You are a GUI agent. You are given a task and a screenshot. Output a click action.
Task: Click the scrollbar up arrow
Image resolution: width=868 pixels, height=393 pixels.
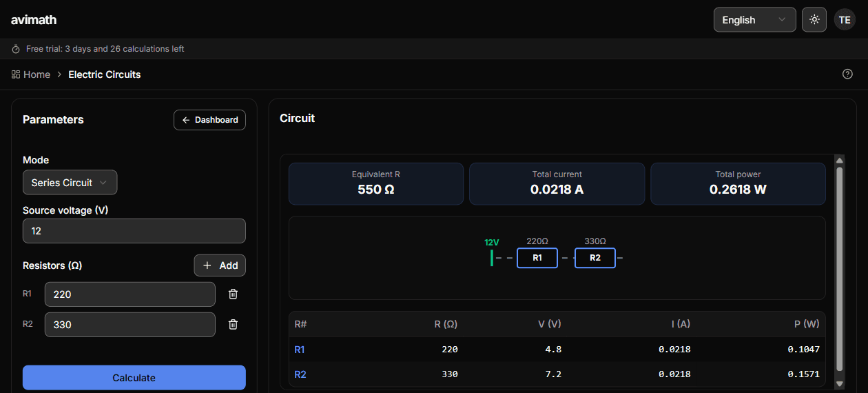839,160
